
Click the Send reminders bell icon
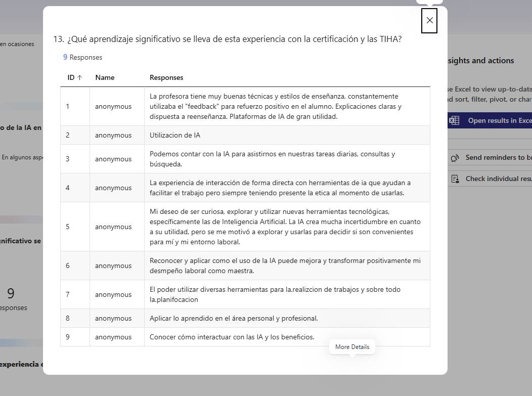point(455,158)
